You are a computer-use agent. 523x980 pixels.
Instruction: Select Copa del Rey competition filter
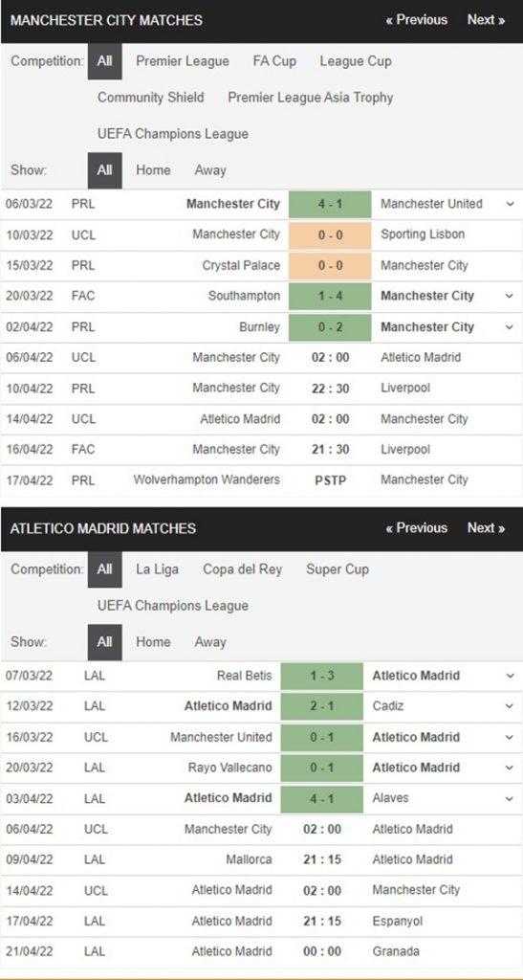point(242,569)
